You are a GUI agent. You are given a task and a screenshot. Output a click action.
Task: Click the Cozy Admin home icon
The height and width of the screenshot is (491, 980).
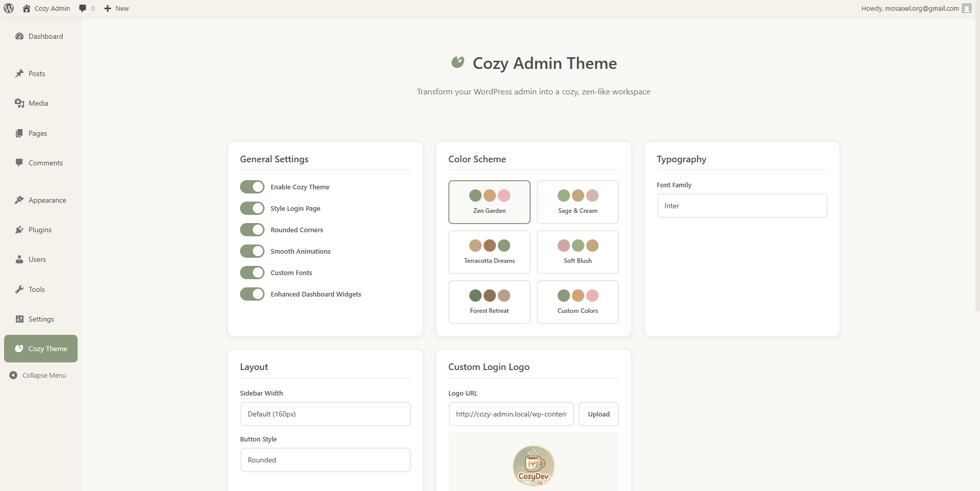pos(27,8)
